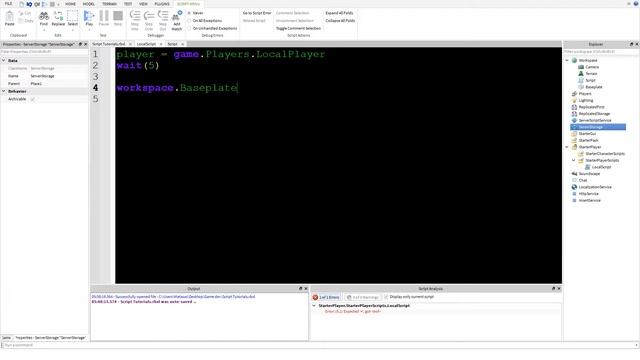640x360 pixels.
Task: Select LocalizationService in Explorer
Action: [595, 187]
